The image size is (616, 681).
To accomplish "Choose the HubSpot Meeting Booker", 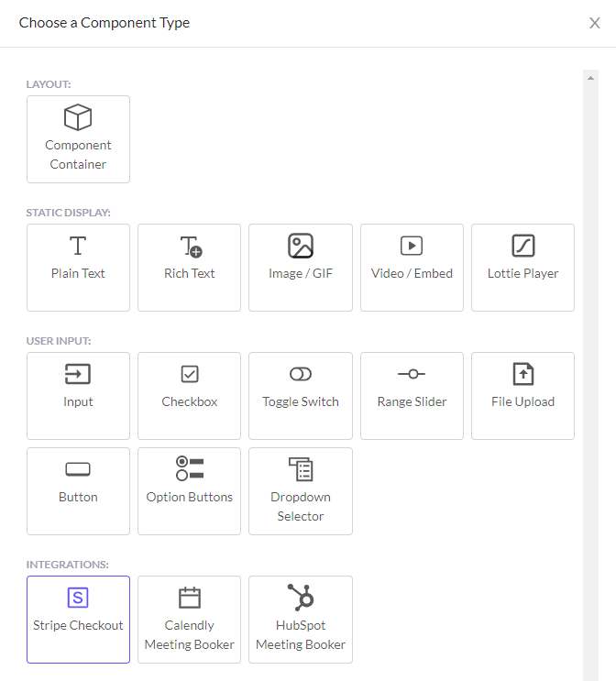I will [x=301, y=620].
